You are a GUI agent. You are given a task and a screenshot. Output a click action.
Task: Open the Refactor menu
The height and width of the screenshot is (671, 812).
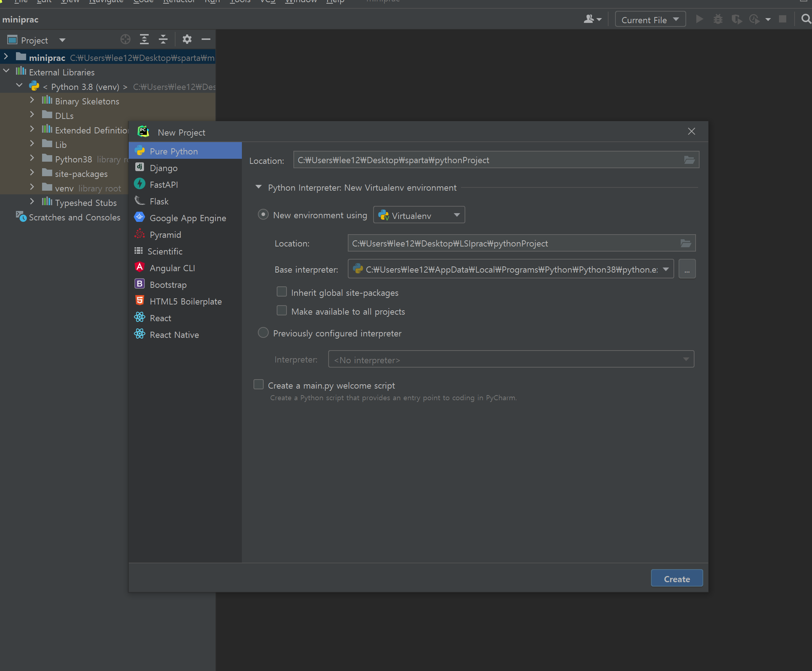pyautogui.click(x=179, y=1)
